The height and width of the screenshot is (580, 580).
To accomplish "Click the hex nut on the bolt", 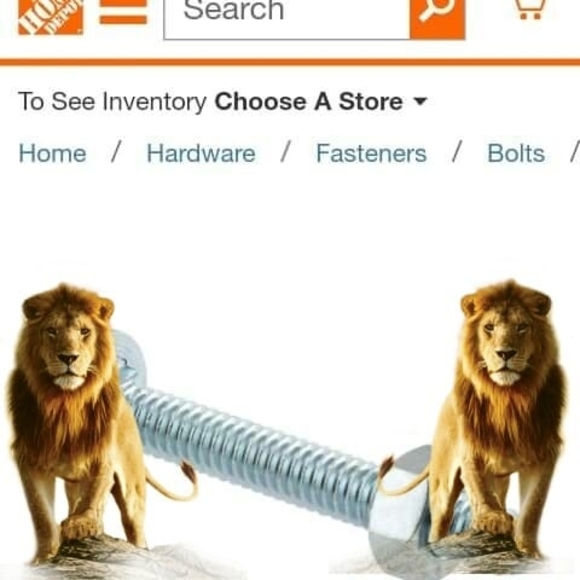I will pos(399,509).
